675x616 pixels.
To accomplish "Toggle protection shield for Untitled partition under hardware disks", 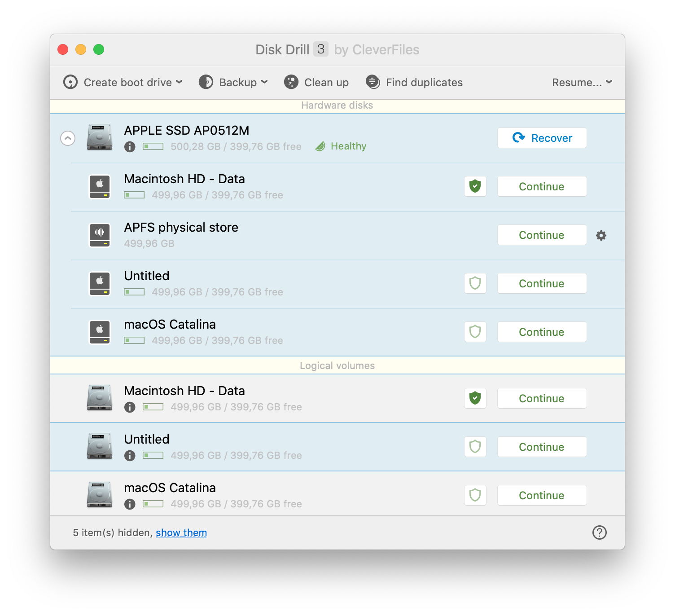I will coord(475,283).
